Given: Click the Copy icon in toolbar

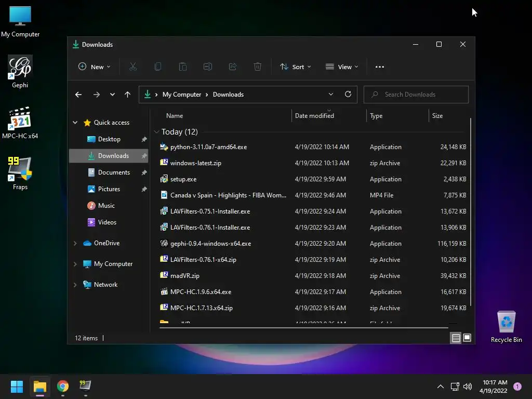Looking at the screenshot, I should (158, 67).
